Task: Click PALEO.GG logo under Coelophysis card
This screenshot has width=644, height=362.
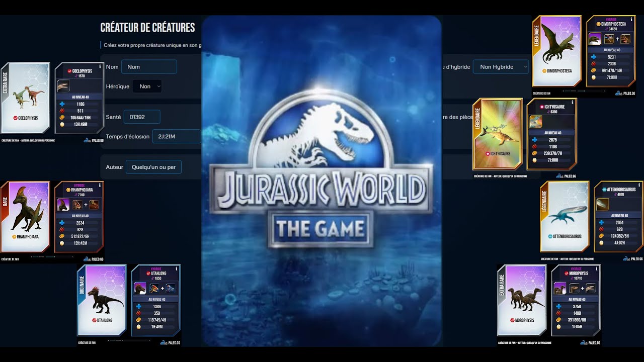Action: (x=94, y=140)
